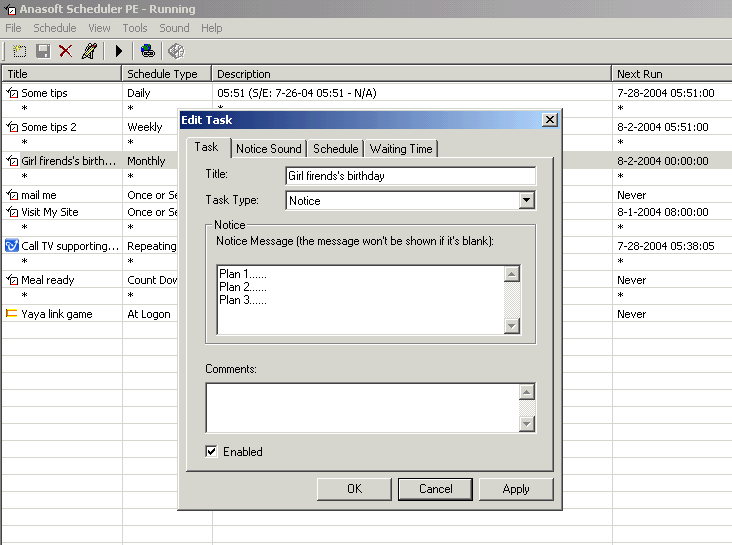Click the red X delete icon
Screen dimensions: 732x545
pos(66,51)
